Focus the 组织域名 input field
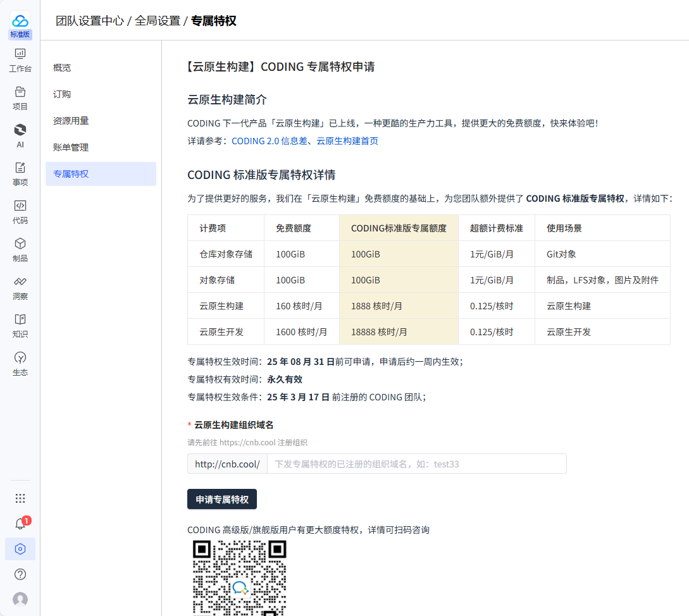 416,464
